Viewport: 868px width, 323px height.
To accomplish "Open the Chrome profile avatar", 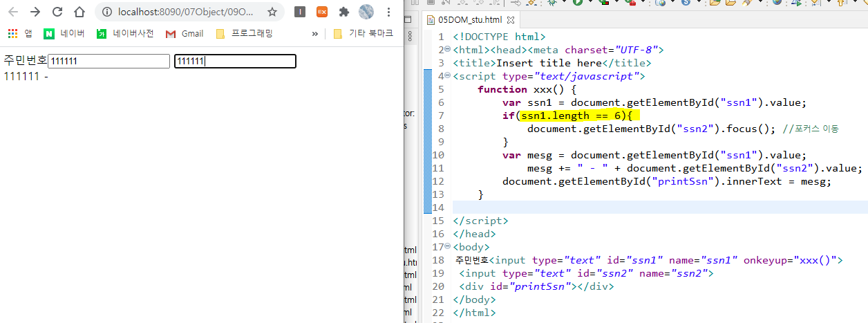I will click(x=366, y=12).
